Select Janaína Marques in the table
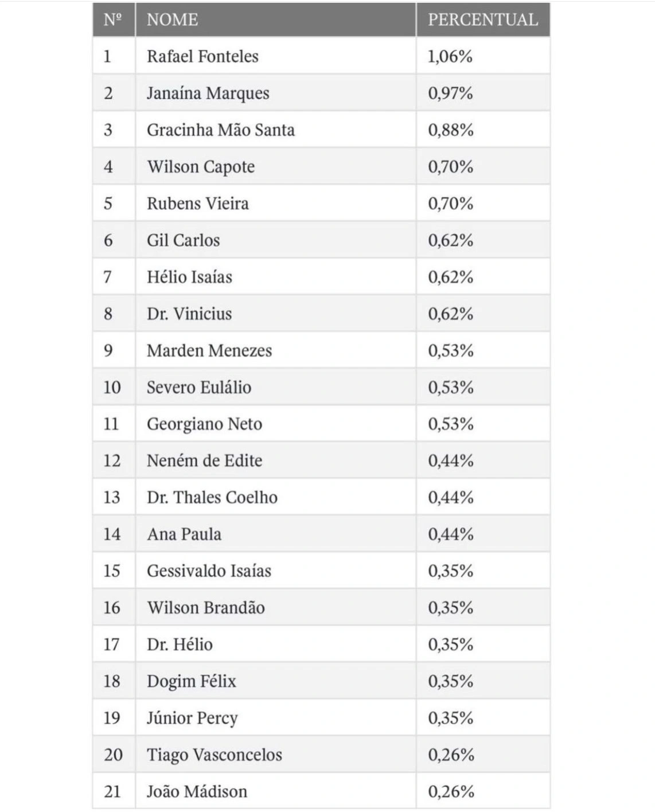The width and height of the screenshot is (655, 812). [x=208, y=93]
